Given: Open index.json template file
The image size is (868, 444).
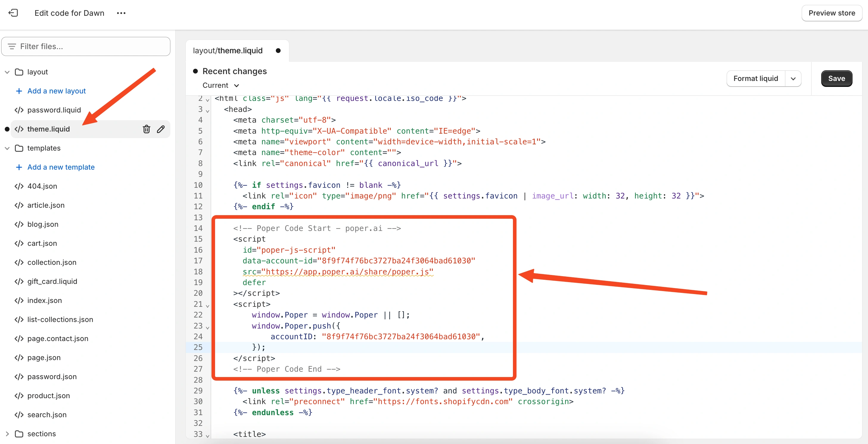Looking at the screenshot, I should [44, 300].
